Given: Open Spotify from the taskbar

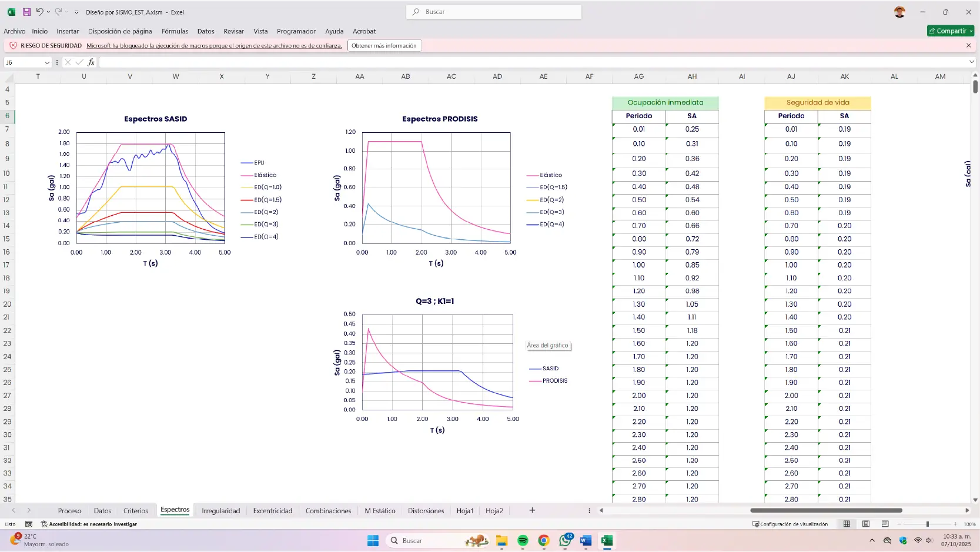Looking at the screenshot, I should tap(523, 541).
